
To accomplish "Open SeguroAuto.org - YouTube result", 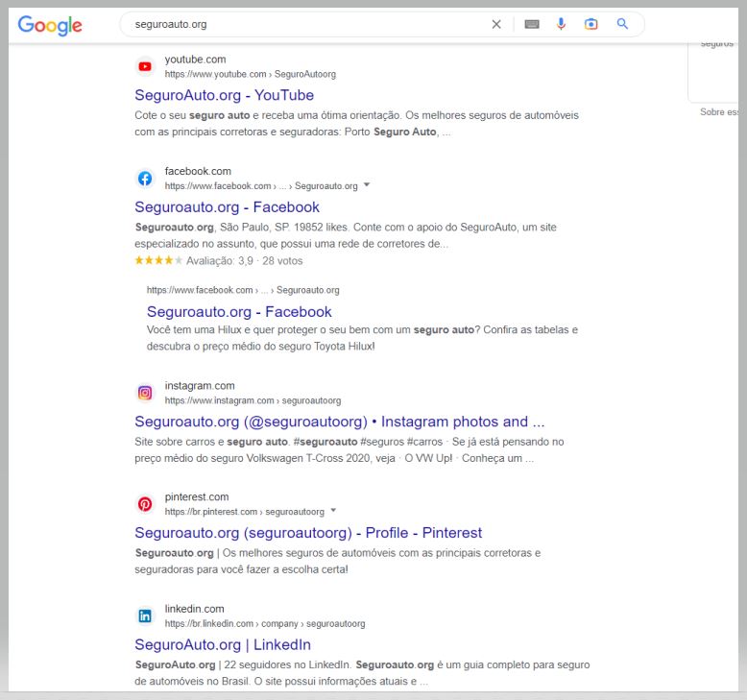I will click(224, 95).
